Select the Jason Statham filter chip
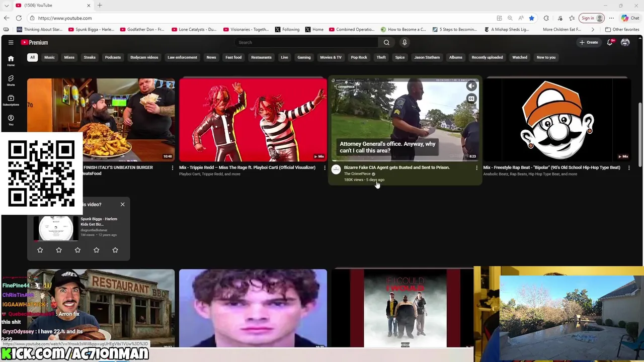Viewport: 644px width, 362px height. pyautogui.click(x=427, y=57)
